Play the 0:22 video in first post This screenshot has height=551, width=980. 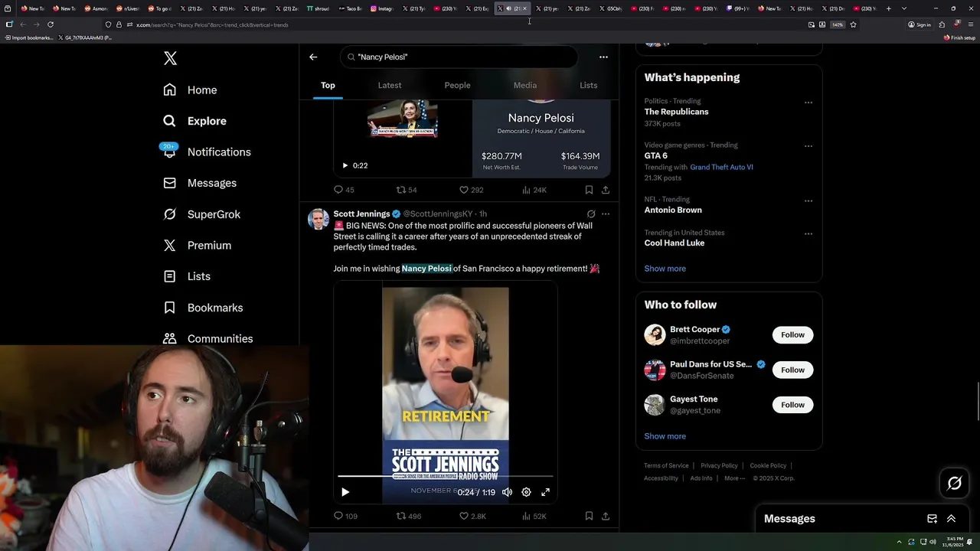[345, 165]
